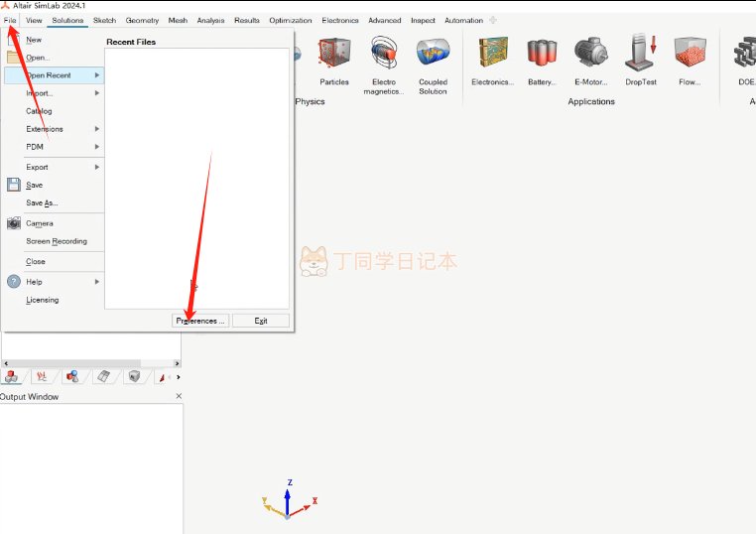Screen dimensions: 756x534
Task: Switch to the Geometry ribbon tab
Action: pyautogui.click(x=142, y=20)
